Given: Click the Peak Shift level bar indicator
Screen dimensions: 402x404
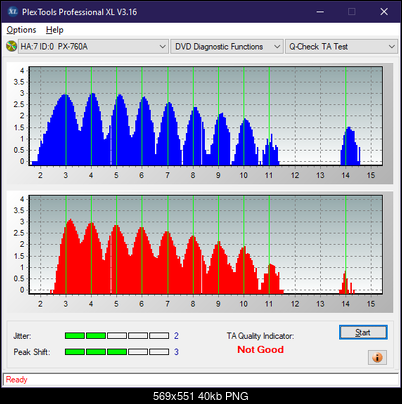Looking at the screenshot, I should tap(117, 352).
